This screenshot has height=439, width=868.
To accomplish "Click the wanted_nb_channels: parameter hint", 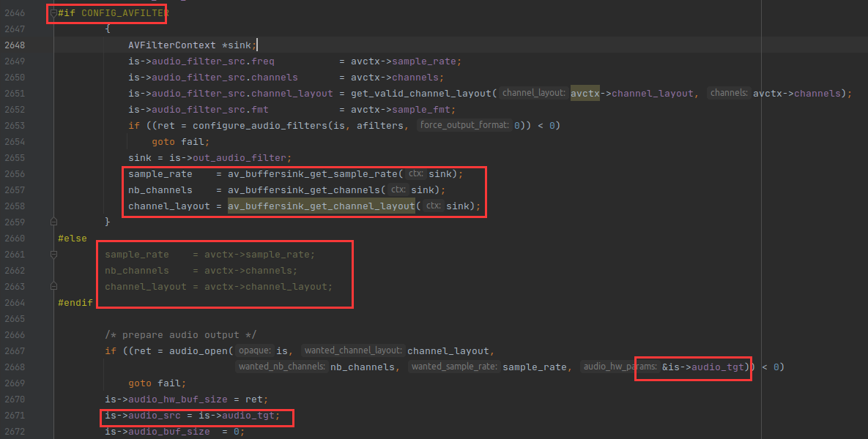I will click(281, 367).
